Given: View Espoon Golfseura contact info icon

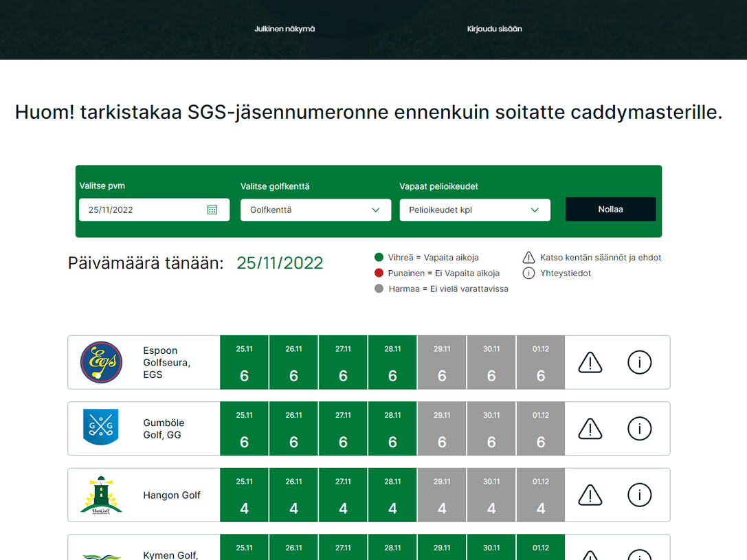Looking at the screenshot, I should click(639, 362).
